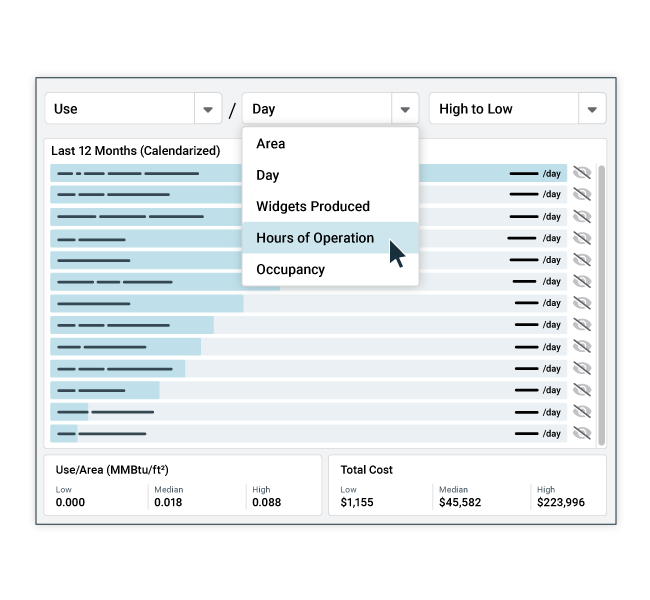Image resolution: width=650 pixels, height=600 pixels.
Task: Click eye icon on the tenth bar row
Action: (x=582, y=368)
